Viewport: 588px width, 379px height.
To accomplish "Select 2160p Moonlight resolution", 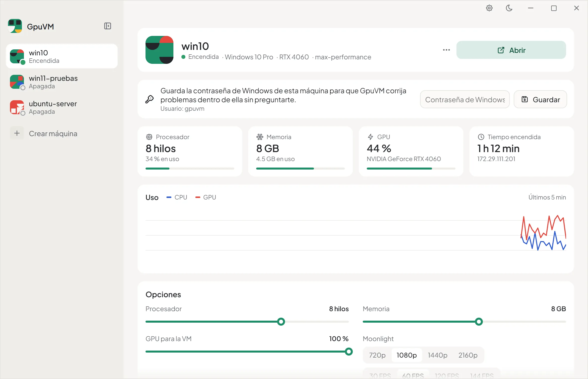I will pyautogui.click(x=468, y=355).
